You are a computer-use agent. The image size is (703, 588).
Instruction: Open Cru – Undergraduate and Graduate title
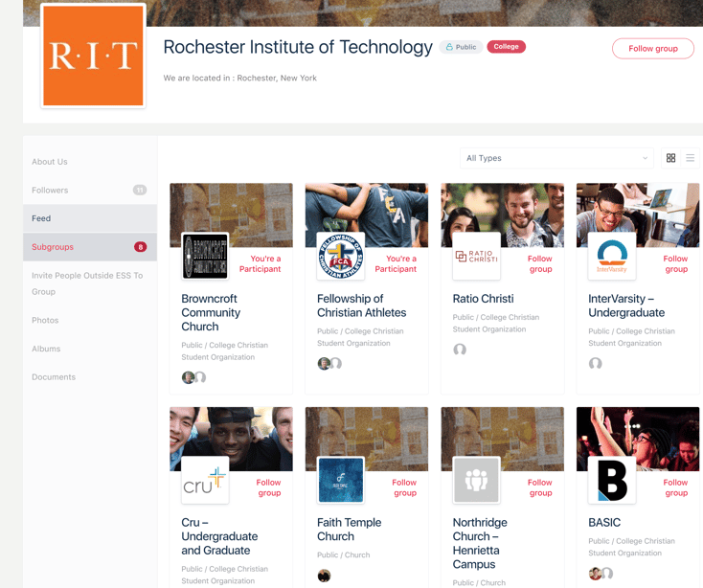point(219,536)
